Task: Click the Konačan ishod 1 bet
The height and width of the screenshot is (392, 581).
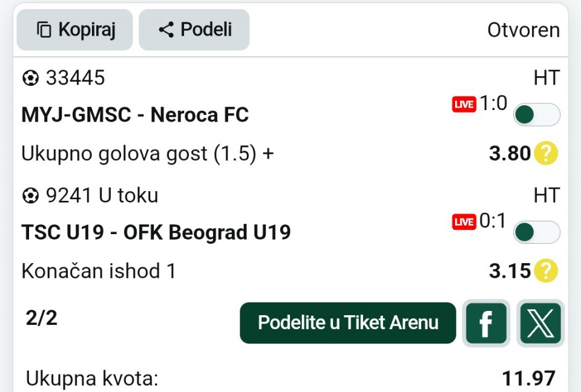Action: (99, 271)
